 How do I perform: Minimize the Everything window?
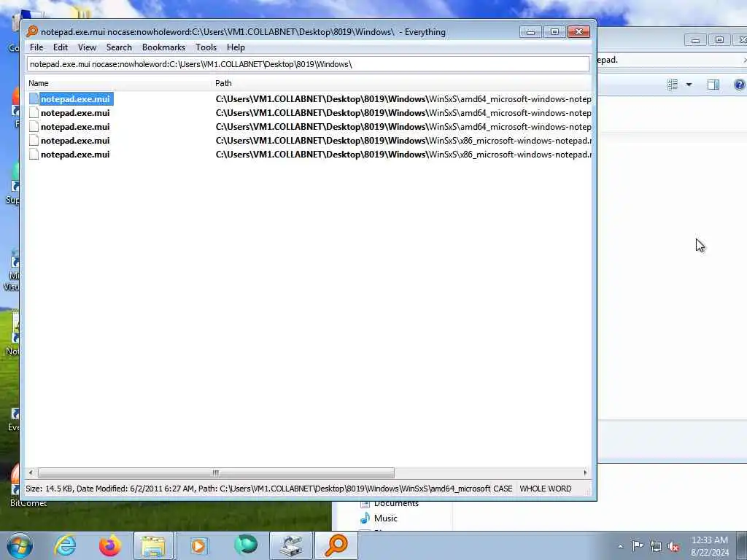530,32
